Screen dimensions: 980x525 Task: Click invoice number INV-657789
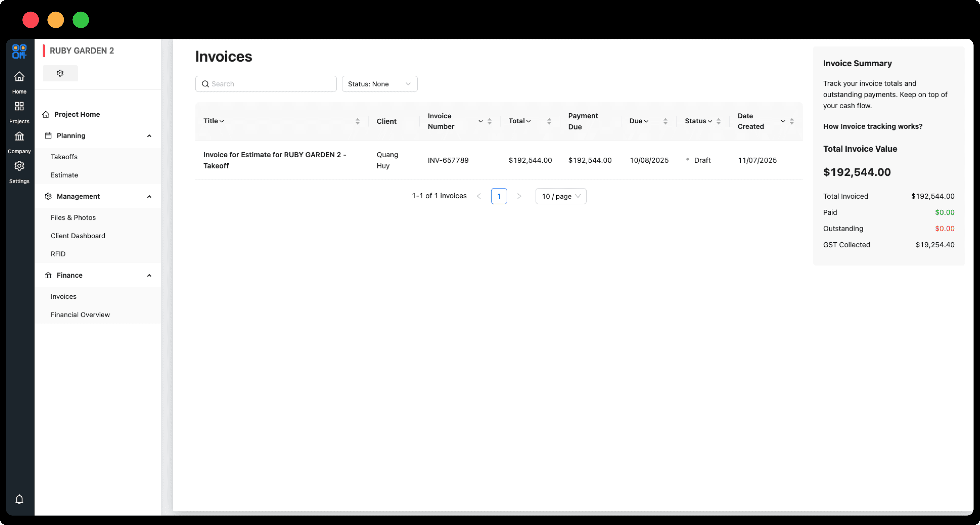click(x=448, y=160)
